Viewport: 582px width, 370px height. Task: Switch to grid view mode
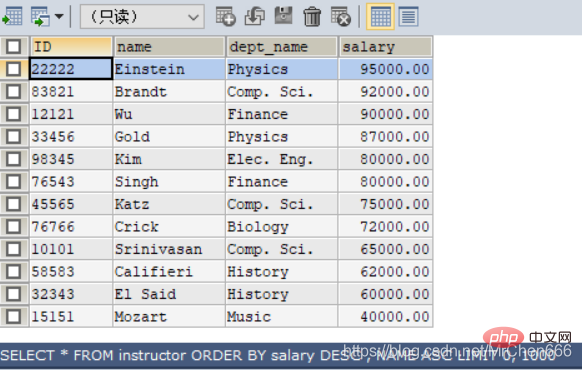point(380,16)
